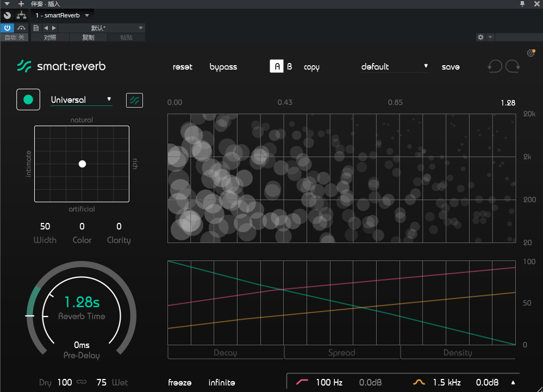Click the redo arrow icon
Image resolution: width=543 pixels, height=392 pixels.
(513, 66)
